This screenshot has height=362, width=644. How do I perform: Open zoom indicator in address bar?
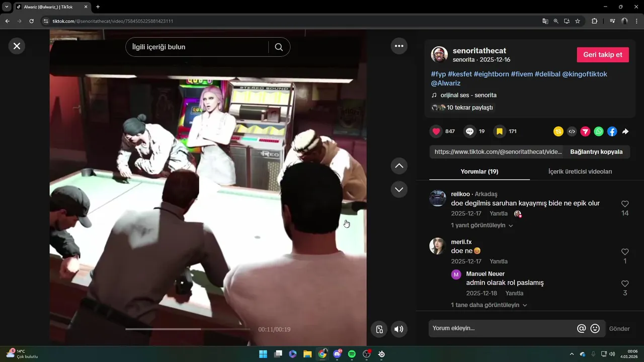[x=556, y=21]
